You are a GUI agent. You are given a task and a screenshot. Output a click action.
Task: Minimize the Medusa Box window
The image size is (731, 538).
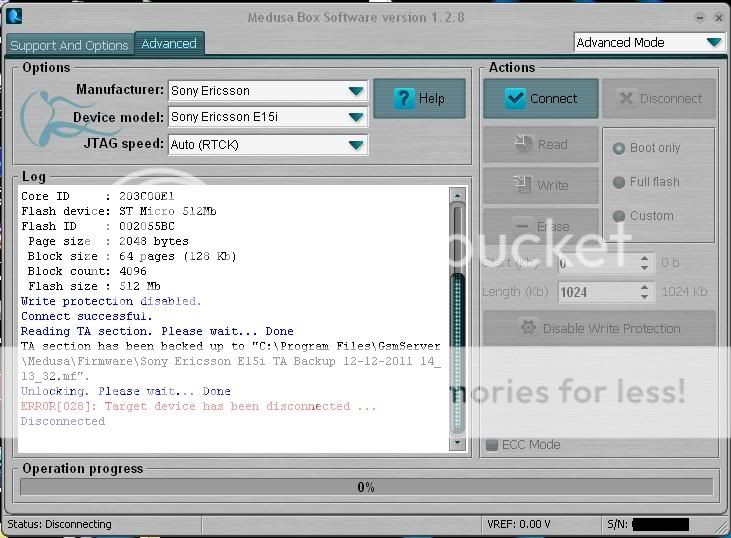(x=700, y=18)
